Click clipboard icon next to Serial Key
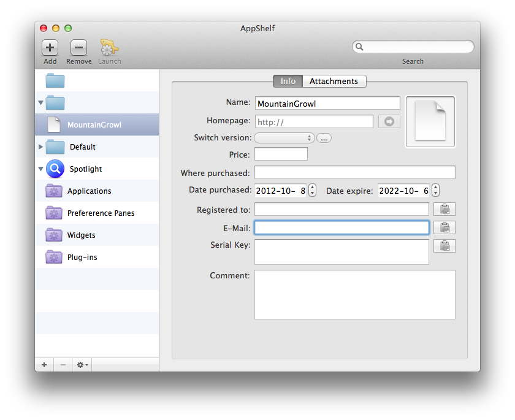The height and width of the screenshot is (420, 515). coord(444,246)
